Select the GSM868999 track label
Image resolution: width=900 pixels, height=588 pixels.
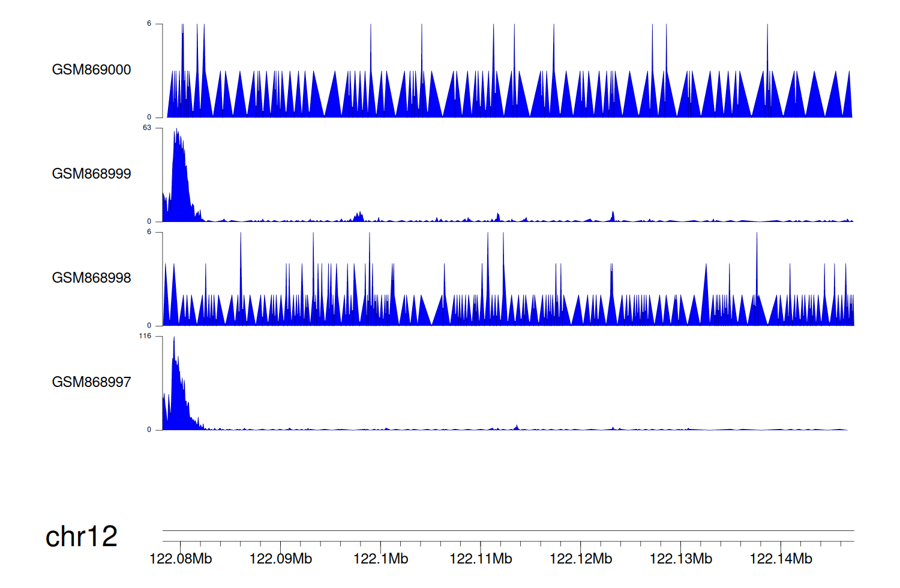tap(91, 174)
